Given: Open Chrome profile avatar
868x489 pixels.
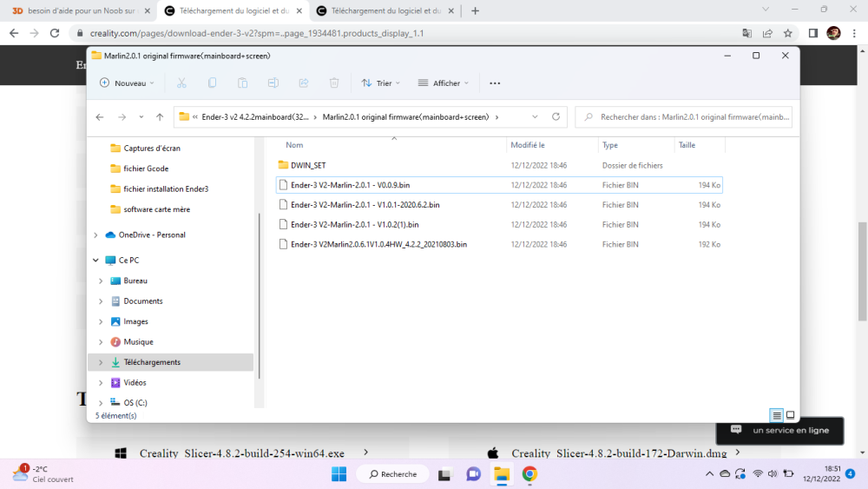Looking at the screenshot, I should tap(833, 33).
